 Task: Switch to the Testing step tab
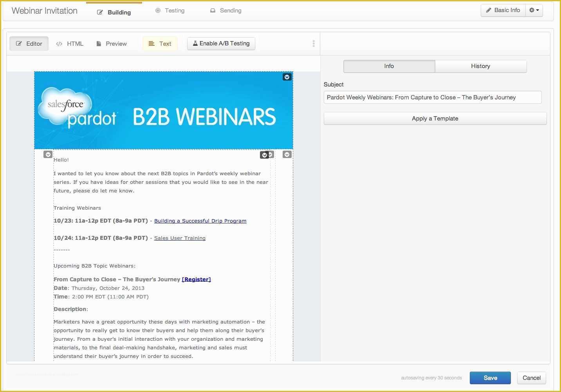[170, 11]
